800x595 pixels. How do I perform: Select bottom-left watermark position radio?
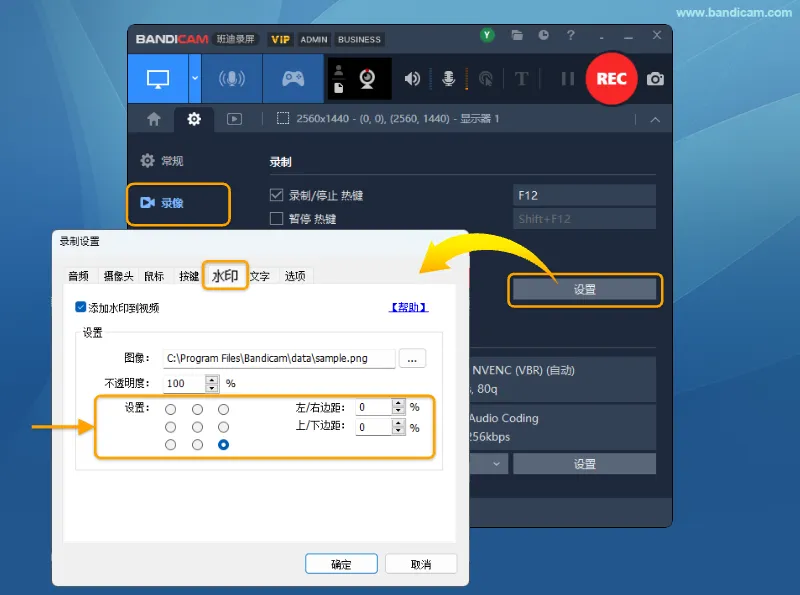coord(170,445)
